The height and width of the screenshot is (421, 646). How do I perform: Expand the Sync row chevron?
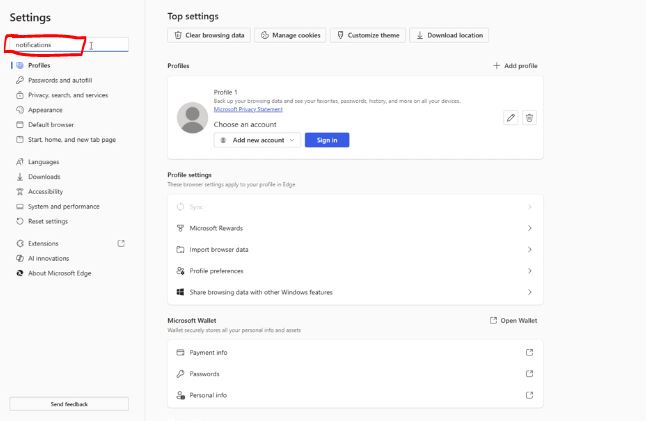point(529,207)
